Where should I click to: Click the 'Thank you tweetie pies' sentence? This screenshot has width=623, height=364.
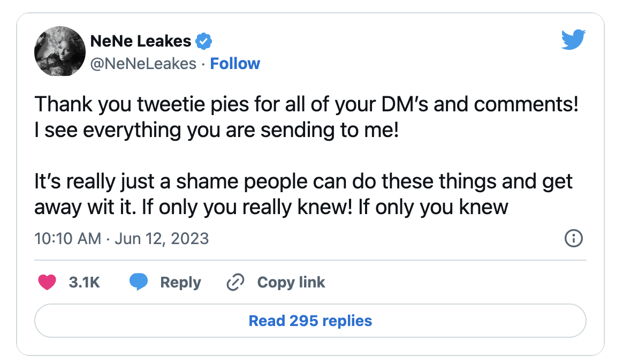(x=306, y=104)
